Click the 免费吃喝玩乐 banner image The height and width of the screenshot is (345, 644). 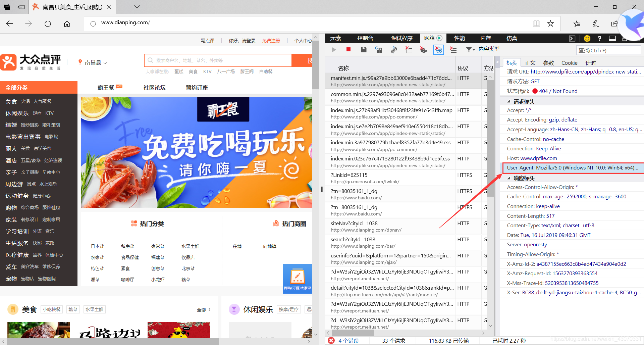pyautogui.click(x=197, y=153)
